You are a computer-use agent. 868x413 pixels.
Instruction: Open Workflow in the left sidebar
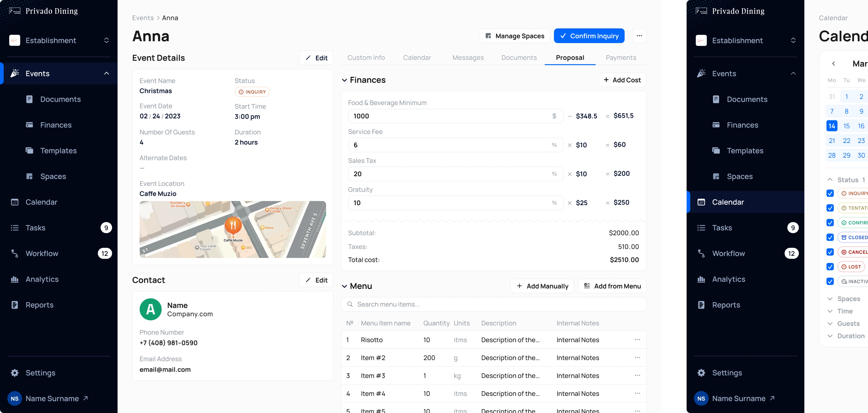click(x=42, y=253)
